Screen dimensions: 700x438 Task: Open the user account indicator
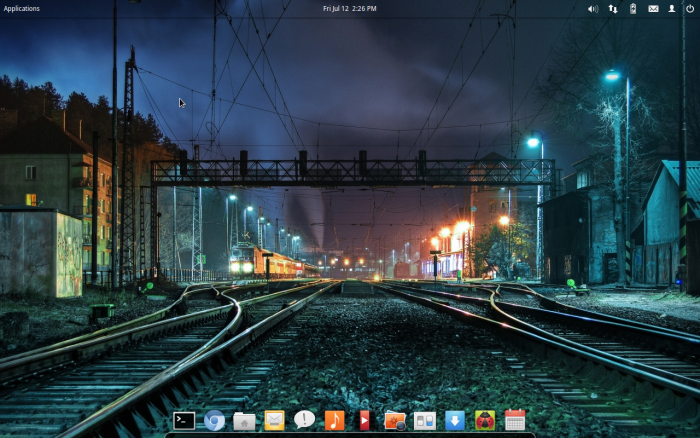coord(672,8)
